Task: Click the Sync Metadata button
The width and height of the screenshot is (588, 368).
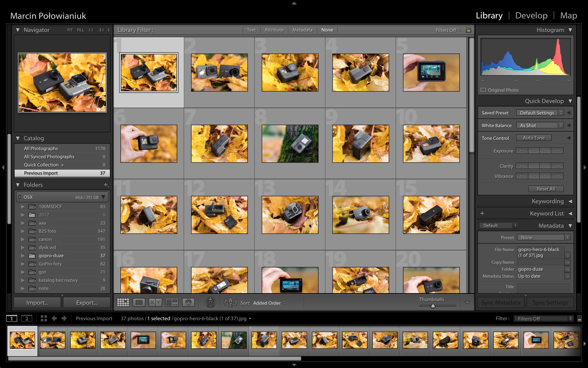Action: 501,303
